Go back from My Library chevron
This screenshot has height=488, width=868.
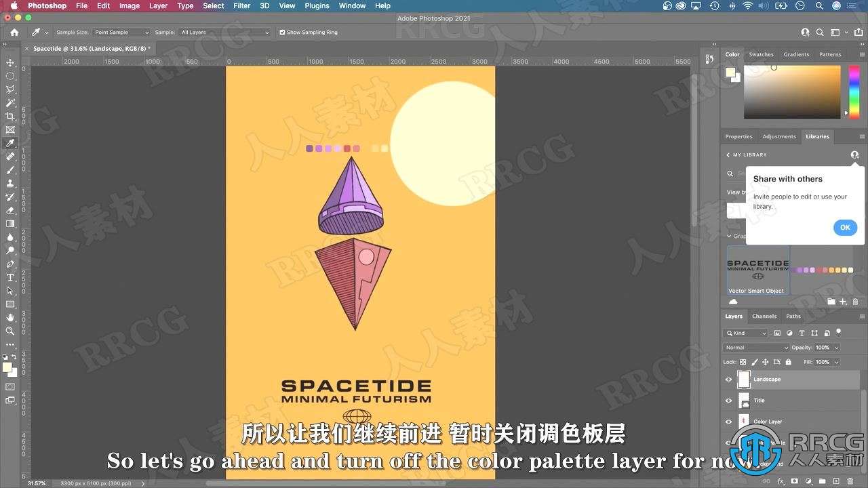[728, 155]
